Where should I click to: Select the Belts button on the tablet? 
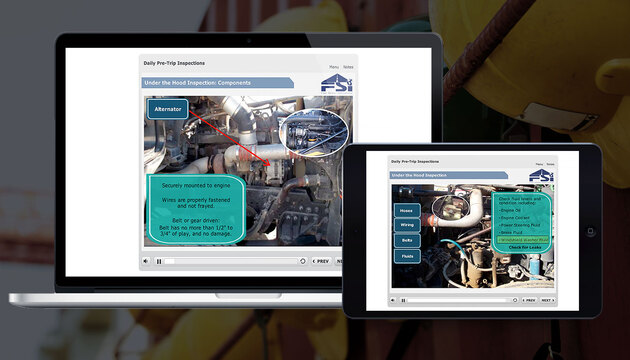coord(407,240)
